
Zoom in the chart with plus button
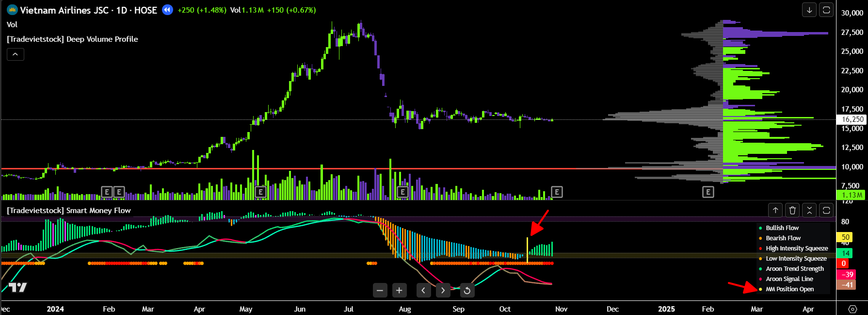pos(399,290)
